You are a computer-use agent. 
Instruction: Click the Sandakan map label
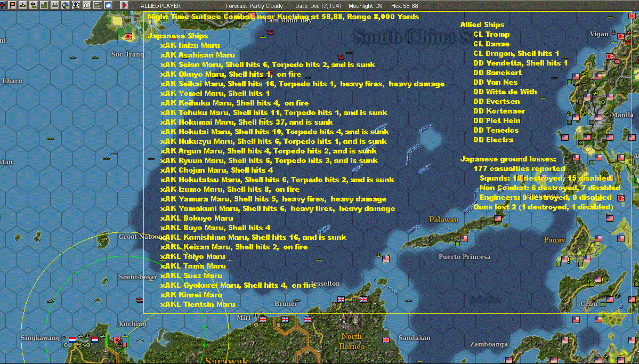pos(415,338)
